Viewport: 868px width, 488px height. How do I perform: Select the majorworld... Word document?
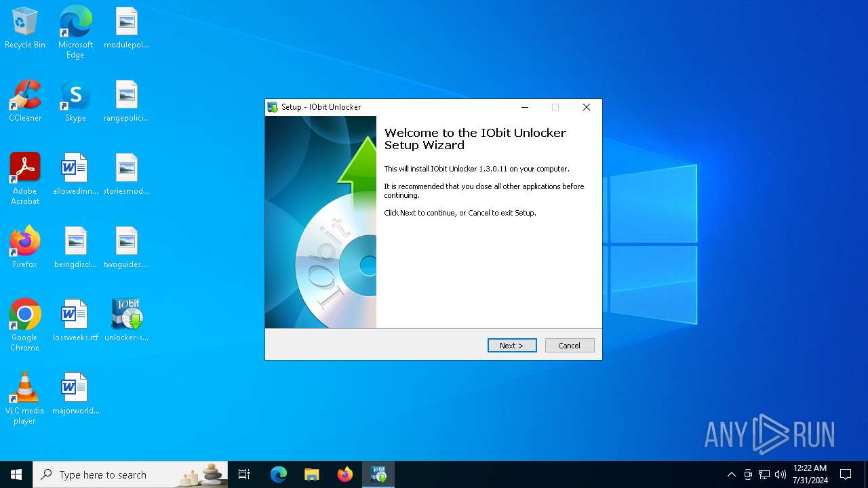[x=75, y=394]
